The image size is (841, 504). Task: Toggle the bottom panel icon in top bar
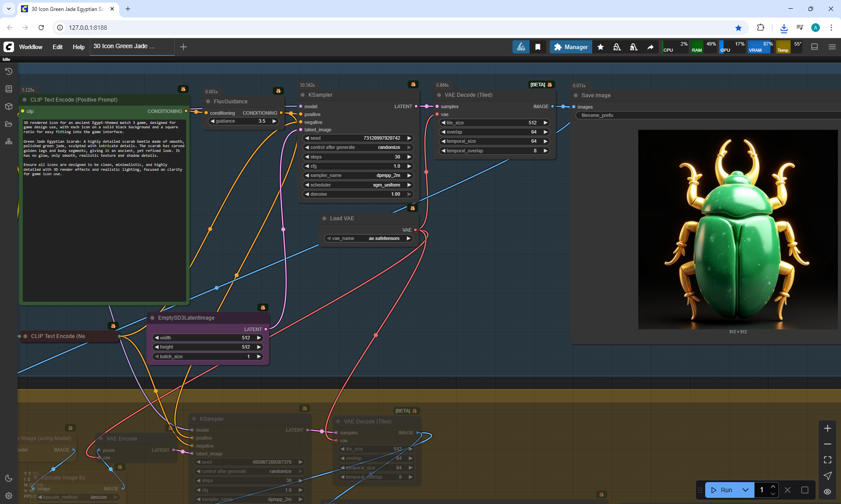[x=814, y=47]
